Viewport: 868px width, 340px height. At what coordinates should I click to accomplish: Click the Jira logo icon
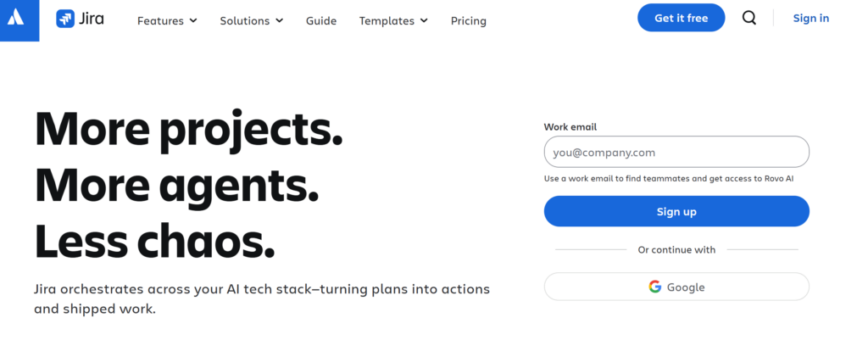pos(65,19)
